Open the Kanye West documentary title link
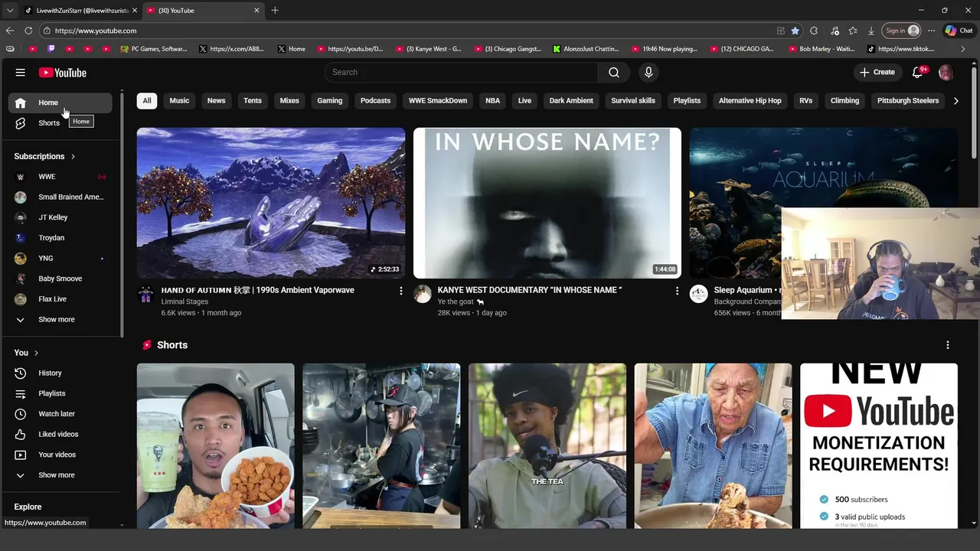 [530, 290]
